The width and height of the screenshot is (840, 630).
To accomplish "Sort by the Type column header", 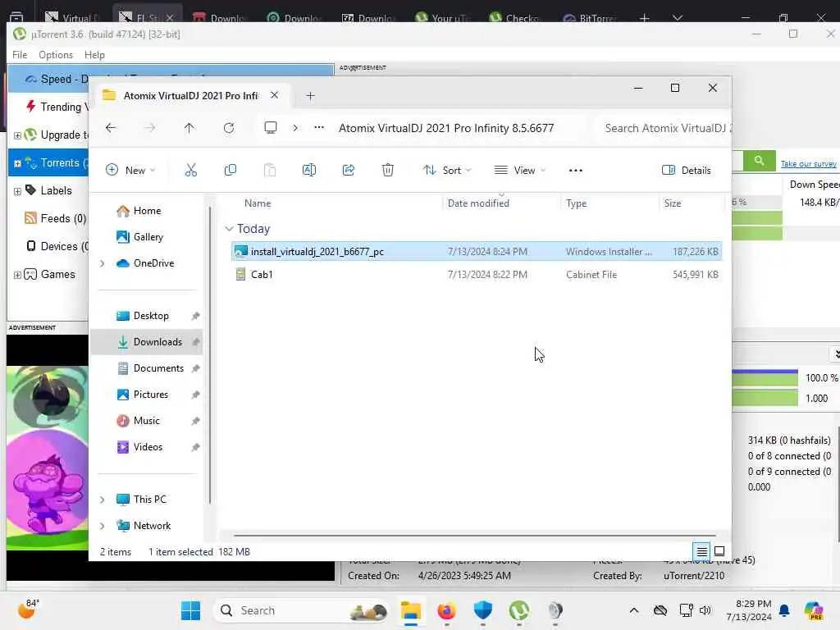I will (x=577, y=203).
